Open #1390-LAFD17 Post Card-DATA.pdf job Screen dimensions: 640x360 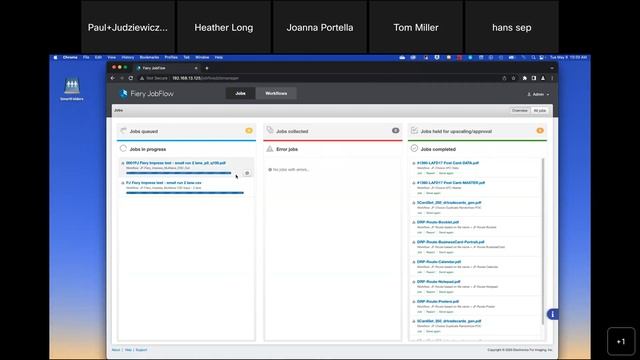pyautogui.click(x=448, y=163)
